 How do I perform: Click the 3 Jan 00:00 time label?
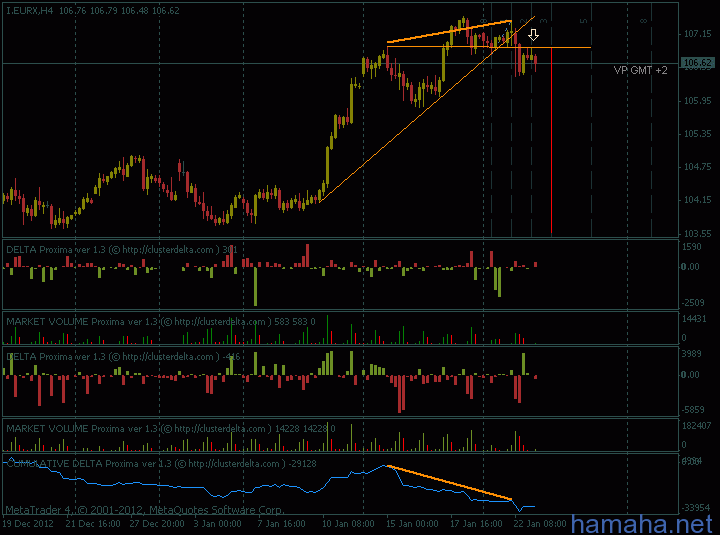click(217, 524)
